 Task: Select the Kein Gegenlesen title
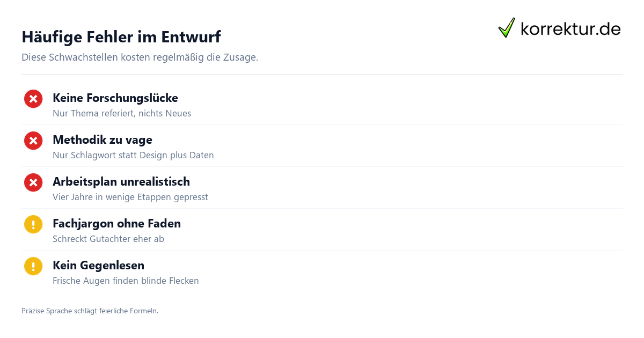coord(98,266)
